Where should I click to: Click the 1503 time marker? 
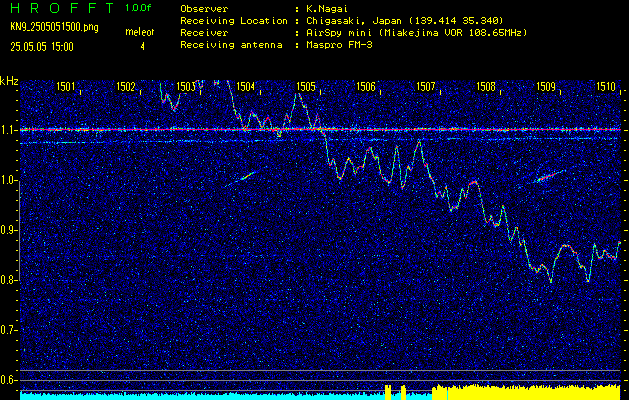[x=186, y=86]
